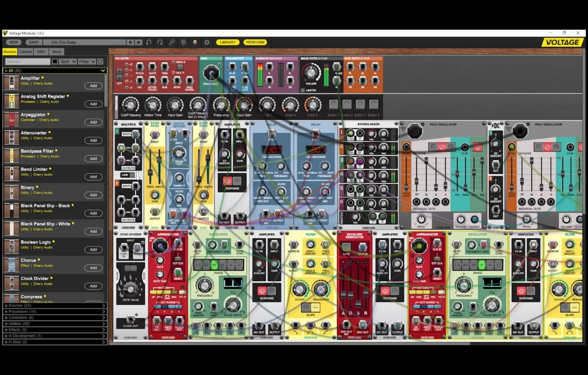Toggle the LIMITER checkbox in Main Outs
Viewport: 588px width, 375px height.
(303, 90)
